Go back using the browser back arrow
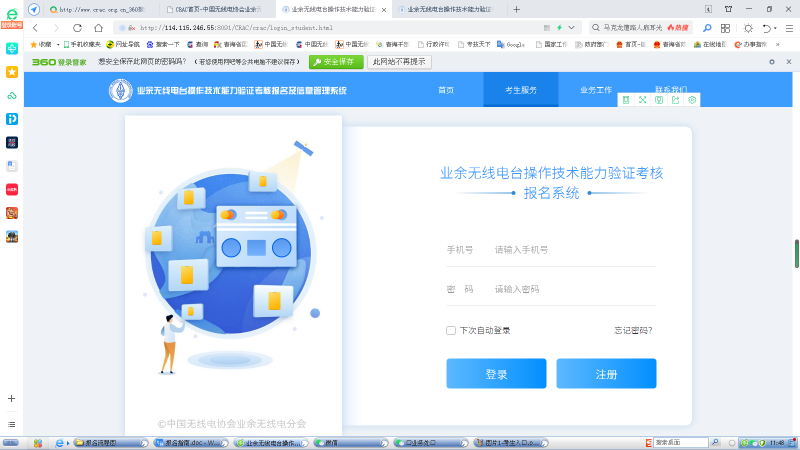Image resolution: width=800 pixels, height=450 pixels. (36, 28)
